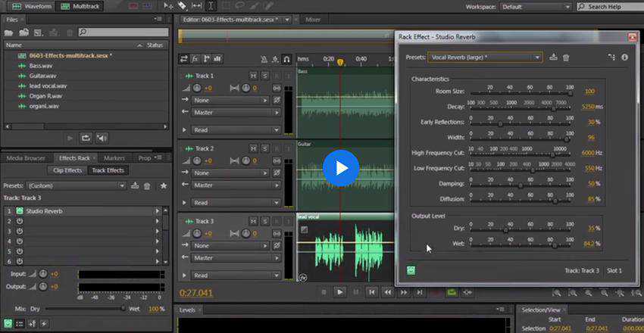
Task: Select the Time Selection tool
Action: [210, 6]
